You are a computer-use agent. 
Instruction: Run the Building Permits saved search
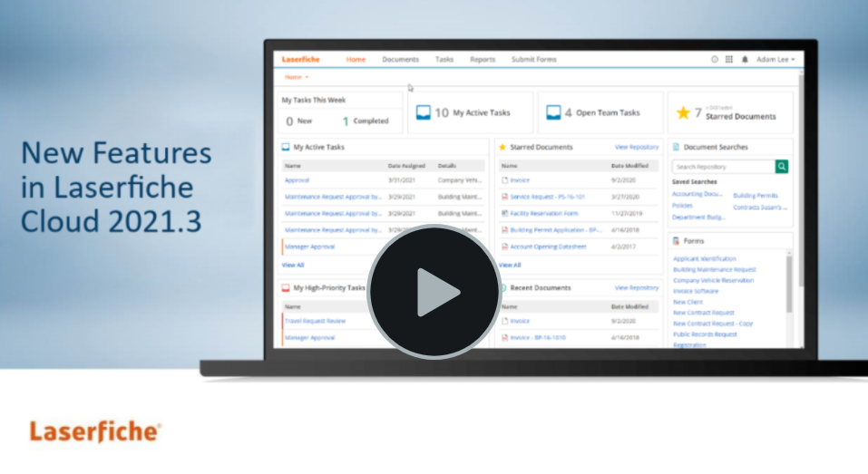pyautogui.click(x=756, y=196)
